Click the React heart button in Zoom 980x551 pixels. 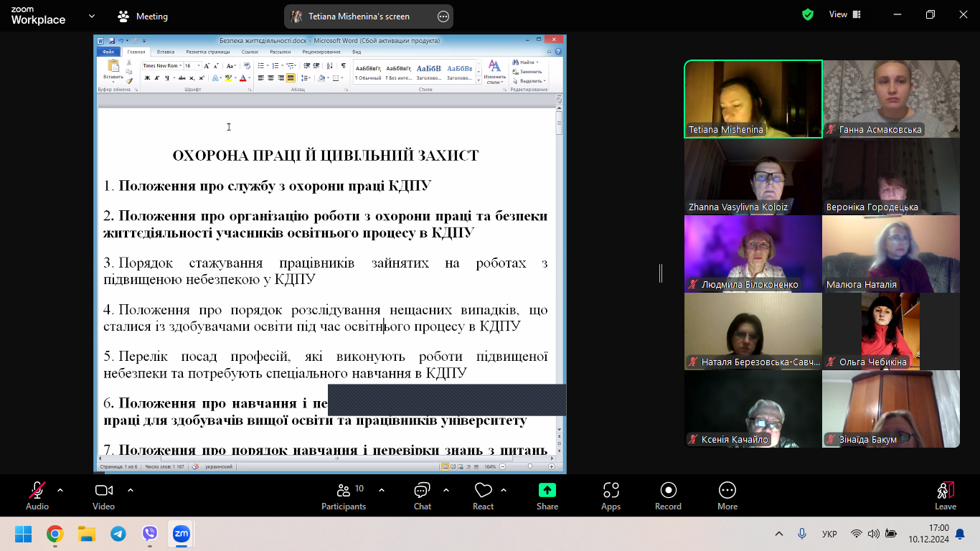tap(483, 496)
